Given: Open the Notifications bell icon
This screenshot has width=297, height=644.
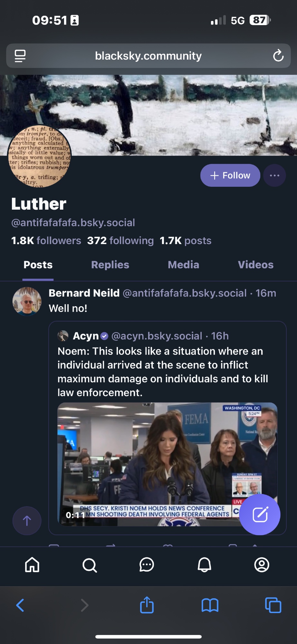Looking at the screenshot, I should click(204, 565).
